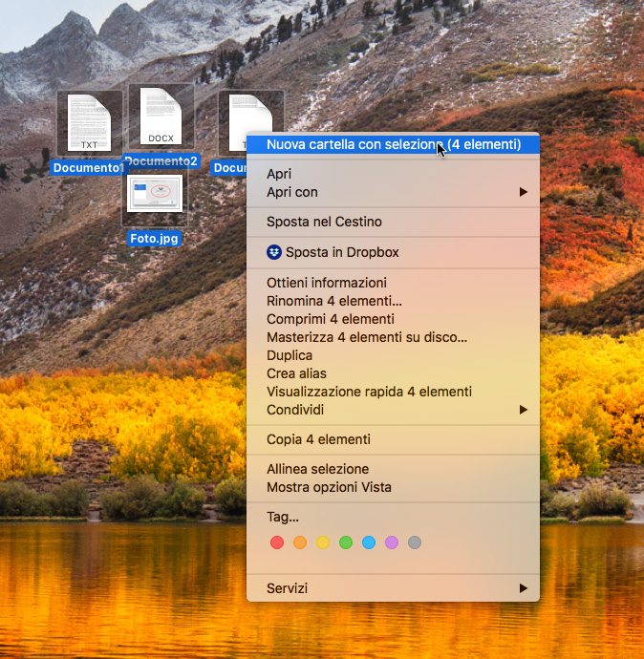
Task: Pick the green tag color dot
Action: 346,542
